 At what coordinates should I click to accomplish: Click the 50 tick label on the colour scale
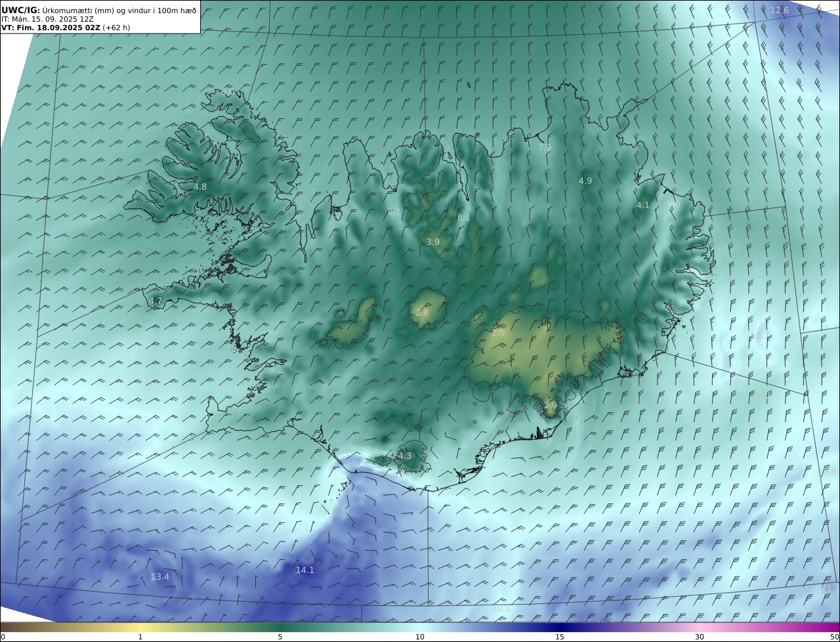pos(835,637)
